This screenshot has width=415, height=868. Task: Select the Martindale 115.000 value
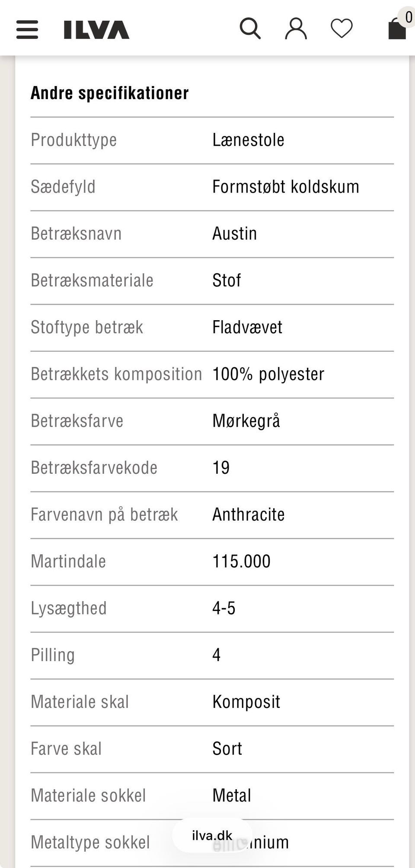click(241, 561)
